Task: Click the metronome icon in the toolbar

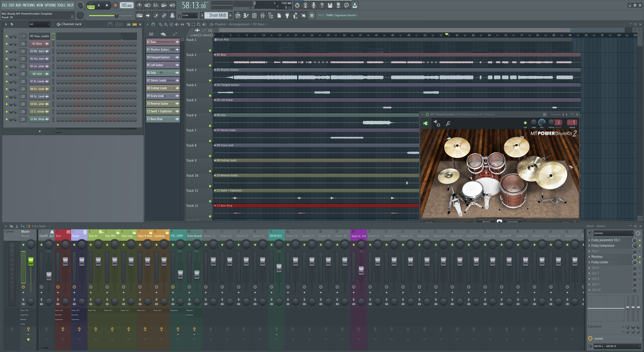Action: pos(140,5)
